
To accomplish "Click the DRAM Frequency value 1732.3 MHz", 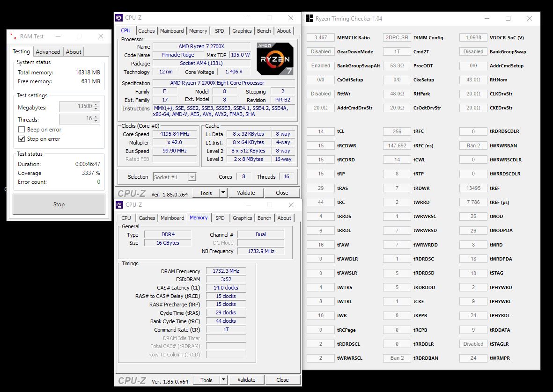I will (226, 271).
